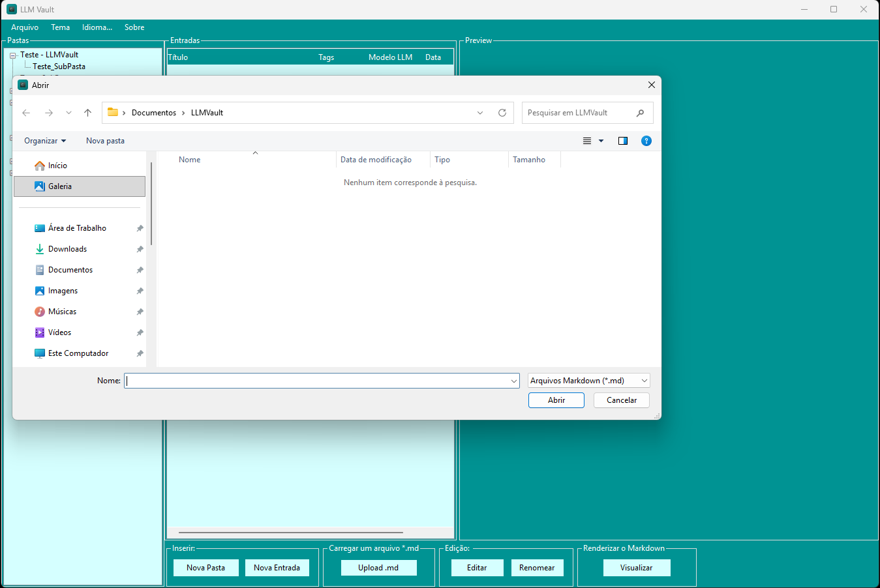Open the view options dropdown arrow

pyautogui.click(x=601, y=141)
